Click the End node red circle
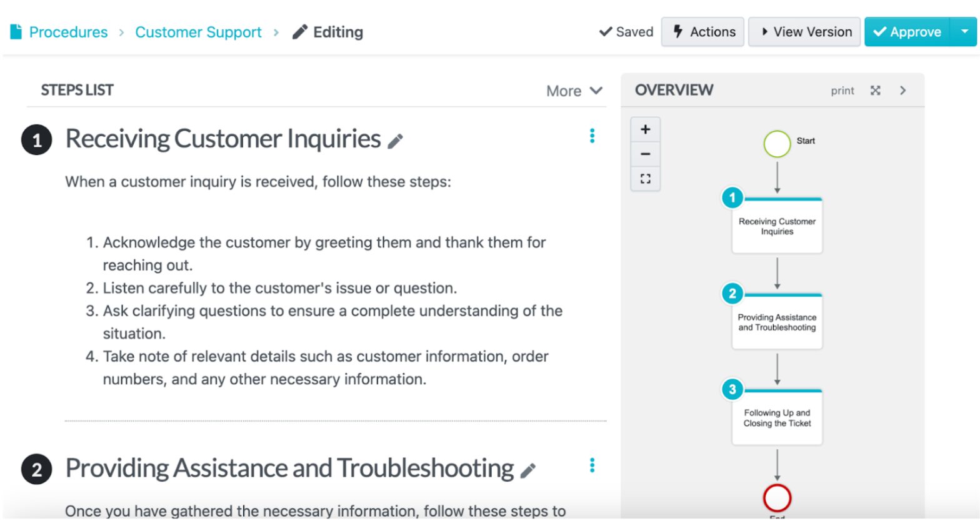980x521 pixels. point(777,499)
